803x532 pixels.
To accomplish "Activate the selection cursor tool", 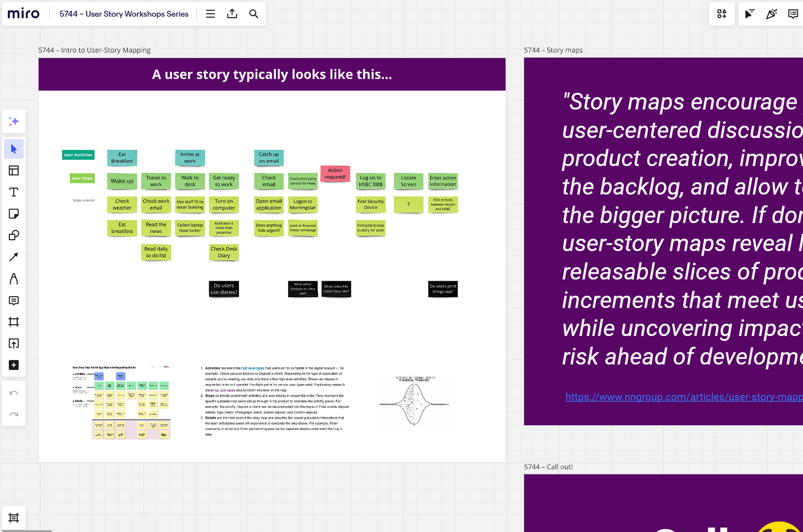I will (x=14, y=148).
